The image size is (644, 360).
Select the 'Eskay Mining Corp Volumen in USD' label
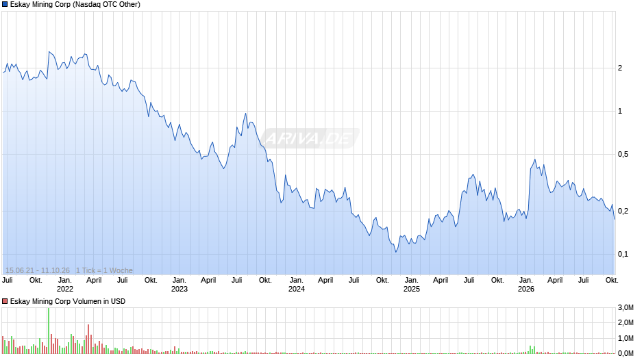[68, 301]
